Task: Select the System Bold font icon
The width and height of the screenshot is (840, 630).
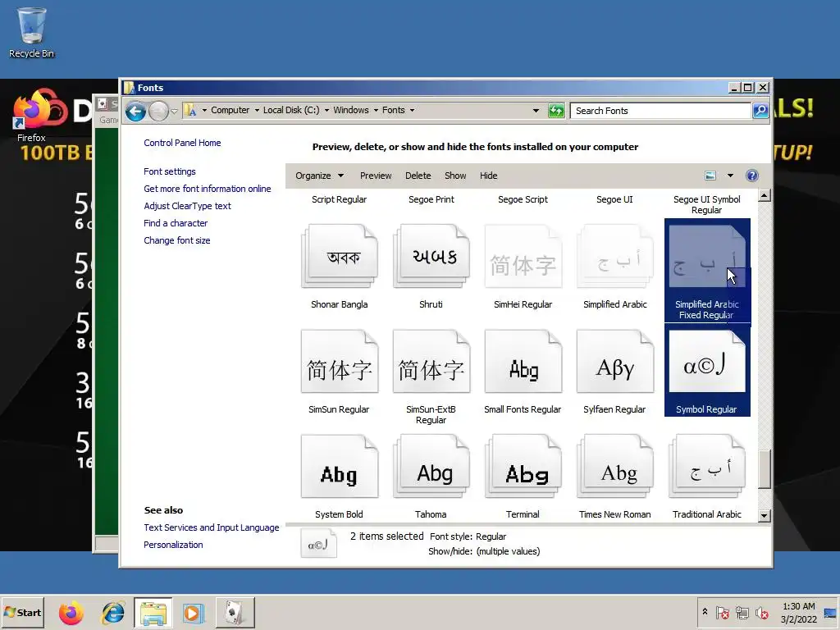Action: coord(340,467)
